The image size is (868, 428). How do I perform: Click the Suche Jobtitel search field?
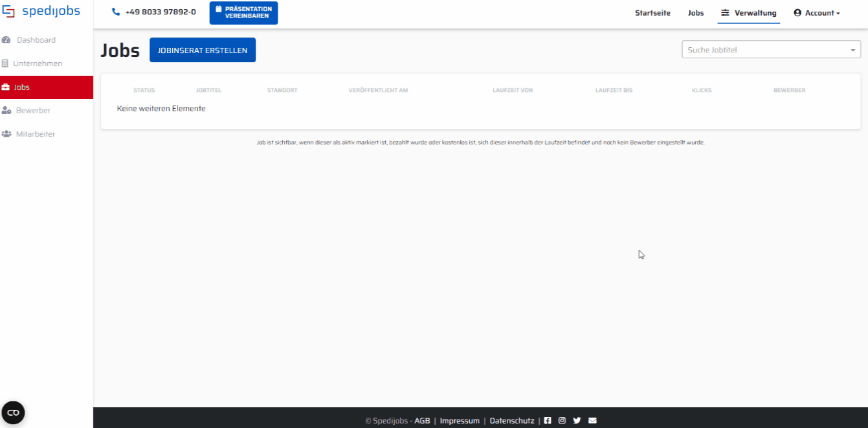point(764,51)
